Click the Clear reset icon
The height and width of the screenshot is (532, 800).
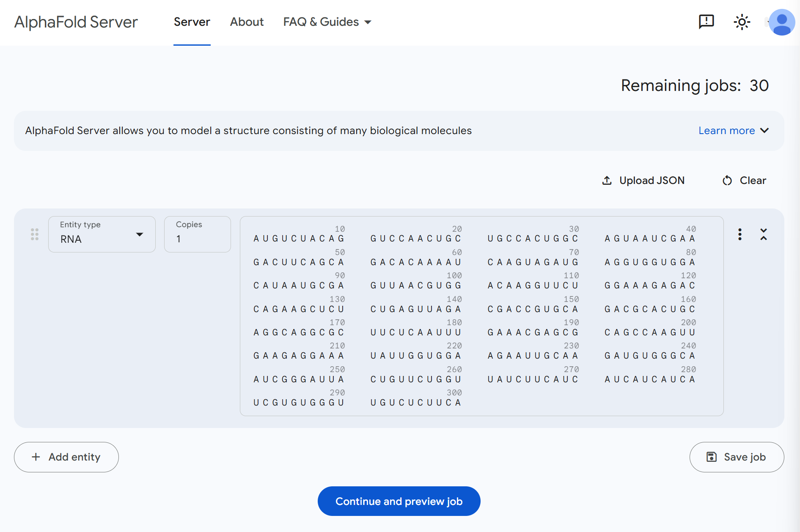coord(727,181)
